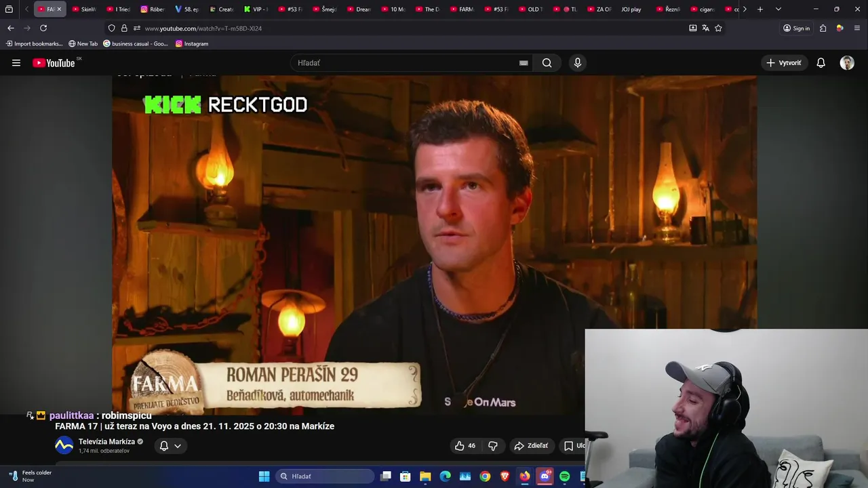Show more tabs with the tab-strip arrow
Image resolution: width=868 pixels, height=488 pixels.
click(745, 9)
